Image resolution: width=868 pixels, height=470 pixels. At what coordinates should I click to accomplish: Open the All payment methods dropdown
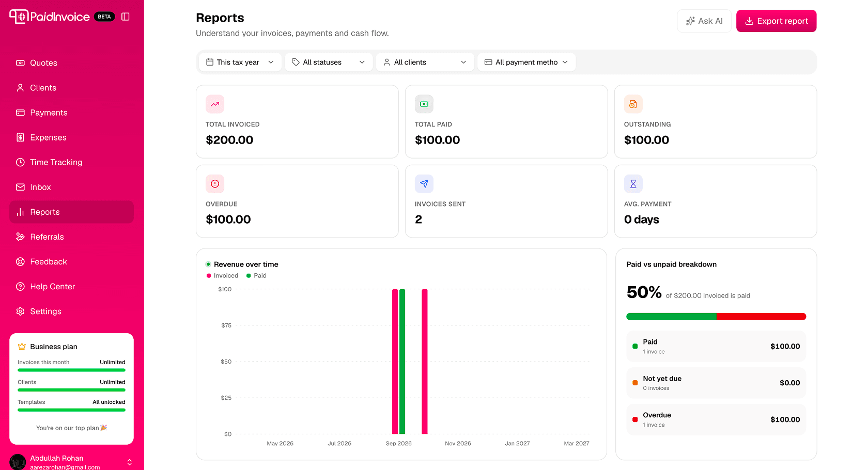point(526,62)
